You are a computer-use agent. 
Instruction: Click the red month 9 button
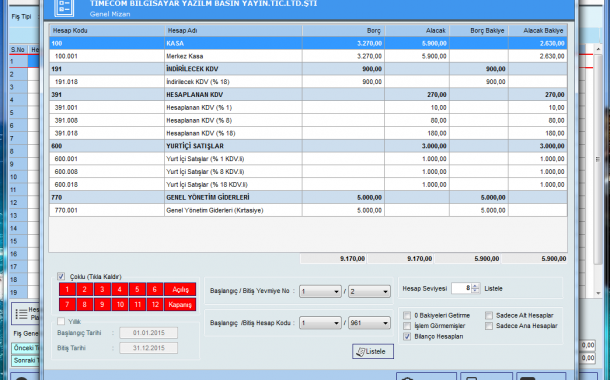tap(102, 304)
